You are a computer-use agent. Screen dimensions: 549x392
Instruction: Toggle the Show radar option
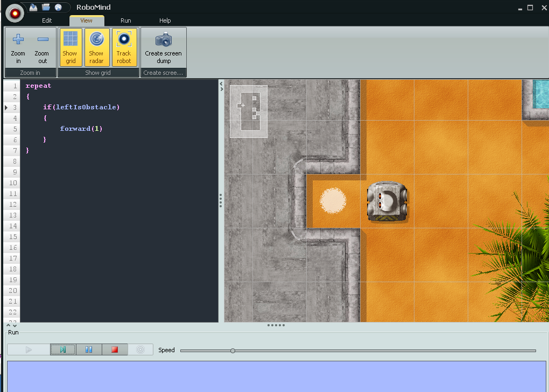97,47
